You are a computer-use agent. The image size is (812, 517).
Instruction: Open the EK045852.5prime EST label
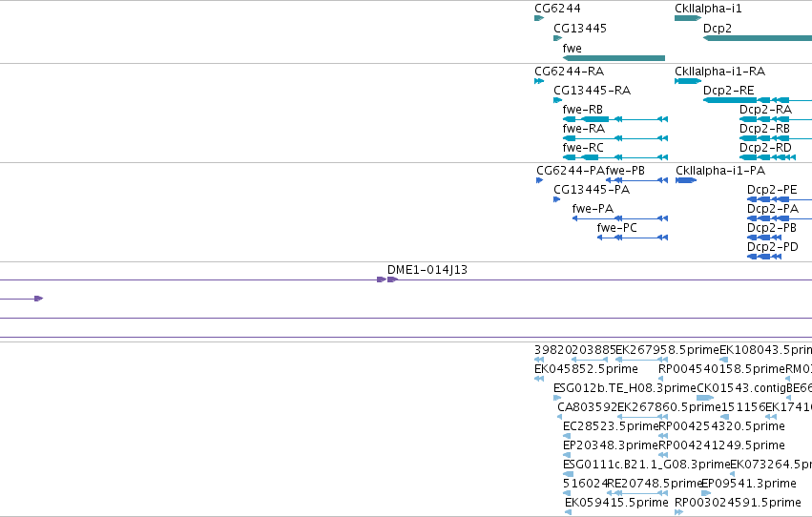click(586, 369)
